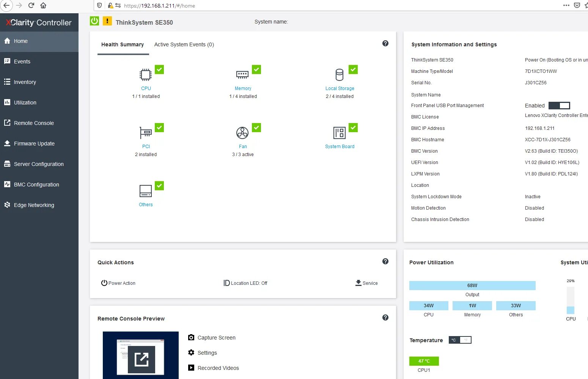Open BMC Configuration in sidebar
This screenshot has width=588, height=379.
coord(39,185)
